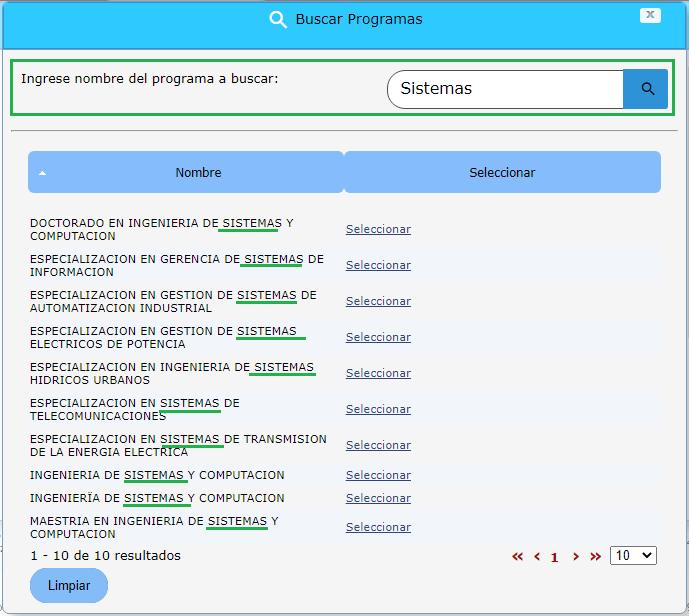Select Doctorado en Ingenieria de Sistemas y Computacion
Screen dimensions: 689x616
[378, 229]
